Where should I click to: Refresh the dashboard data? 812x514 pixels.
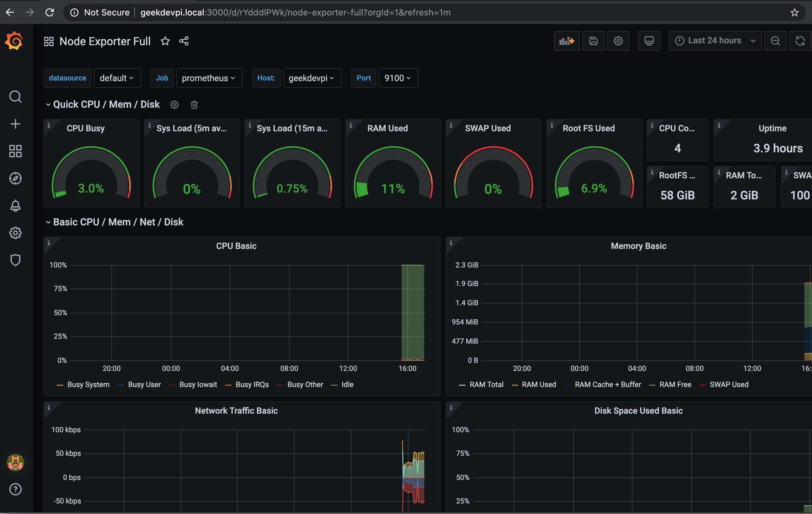tap(800, 41)
